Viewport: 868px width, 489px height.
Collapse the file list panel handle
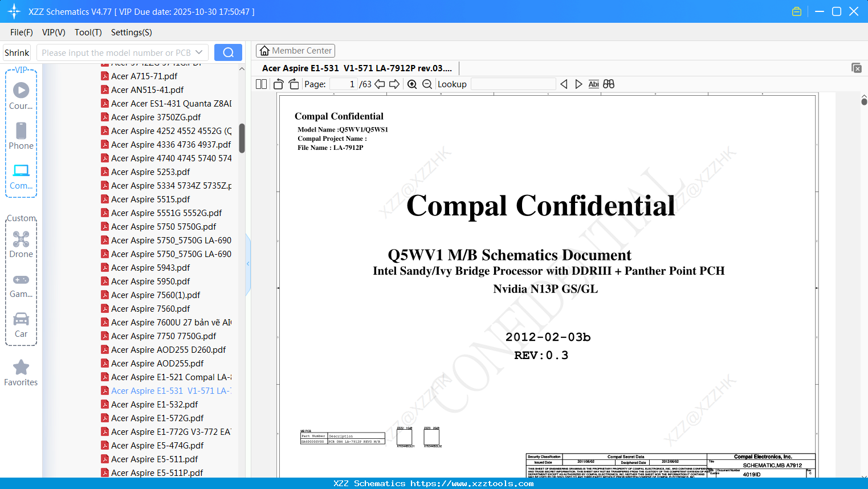click(248, 263)
